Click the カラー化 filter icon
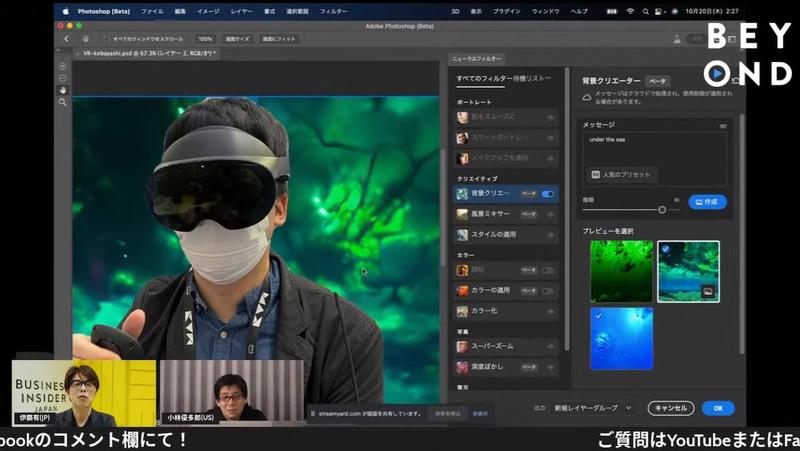Screen dimensions: 800x451 click(x=462, y=312)
